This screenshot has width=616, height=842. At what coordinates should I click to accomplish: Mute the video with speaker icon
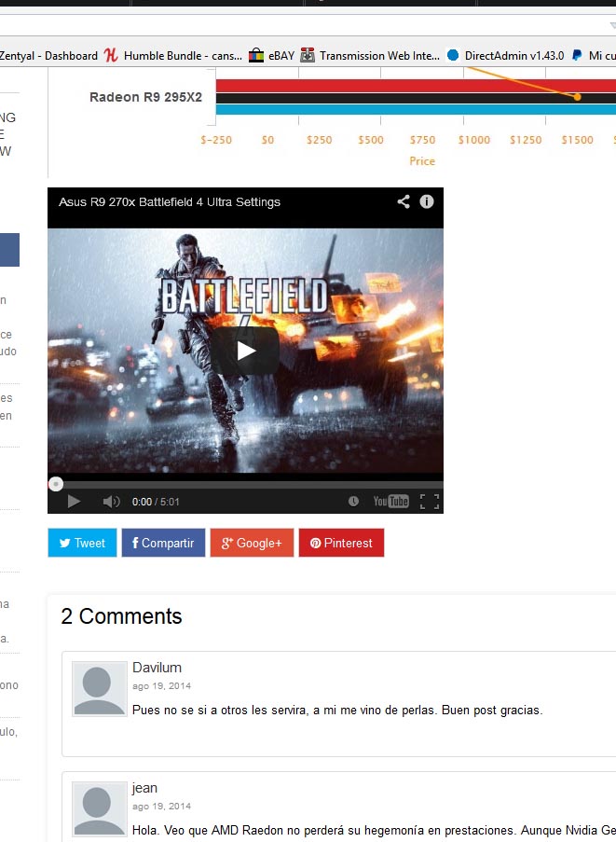pos(111,502)
